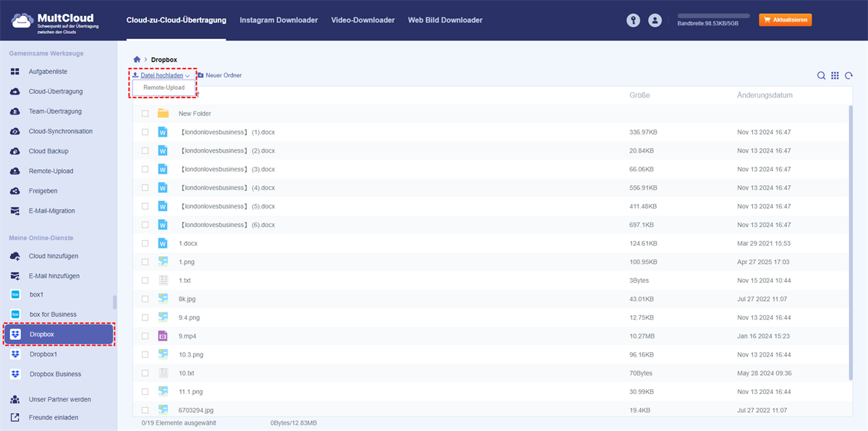Open file 9.mp4

click(x=187, y=336)
